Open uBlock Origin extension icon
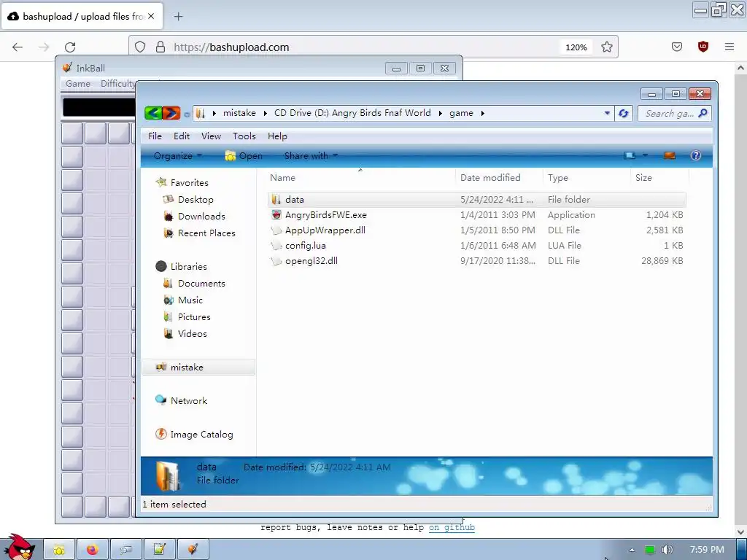This screenshot has width=747, height=560. pos(703,47)
